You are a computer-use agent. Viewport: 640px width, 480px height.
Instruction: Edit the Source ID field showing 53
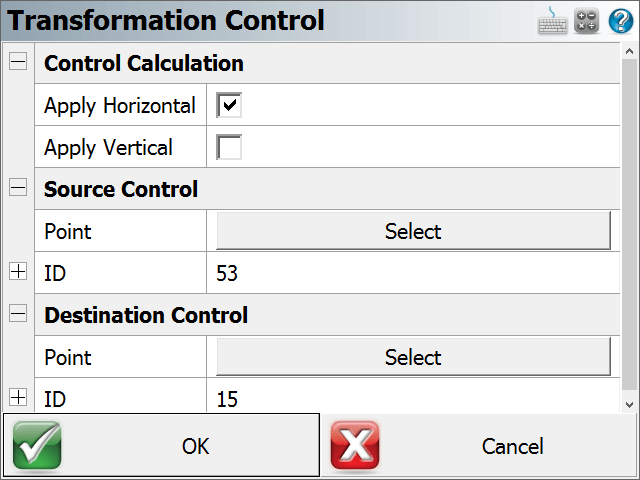point(413,273)
